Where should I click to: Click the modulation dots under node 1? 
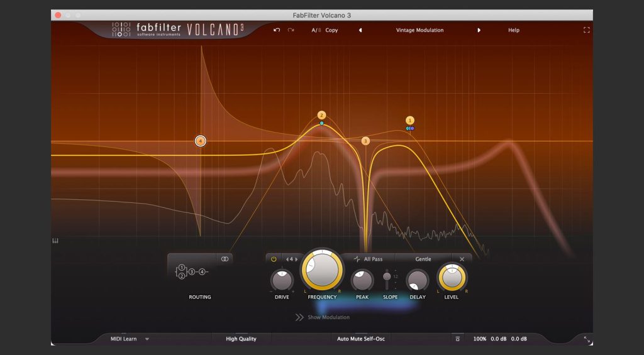coord(410,128)
